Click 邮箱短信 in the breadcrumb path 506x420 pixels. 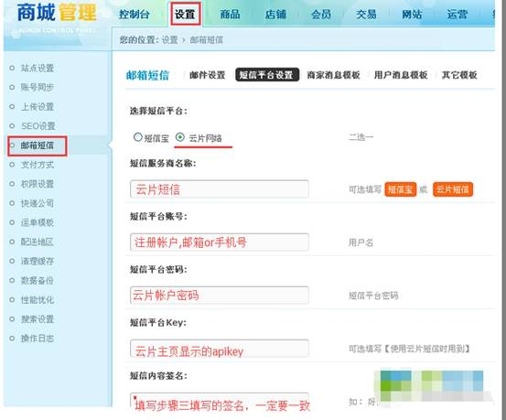(206, 40)
